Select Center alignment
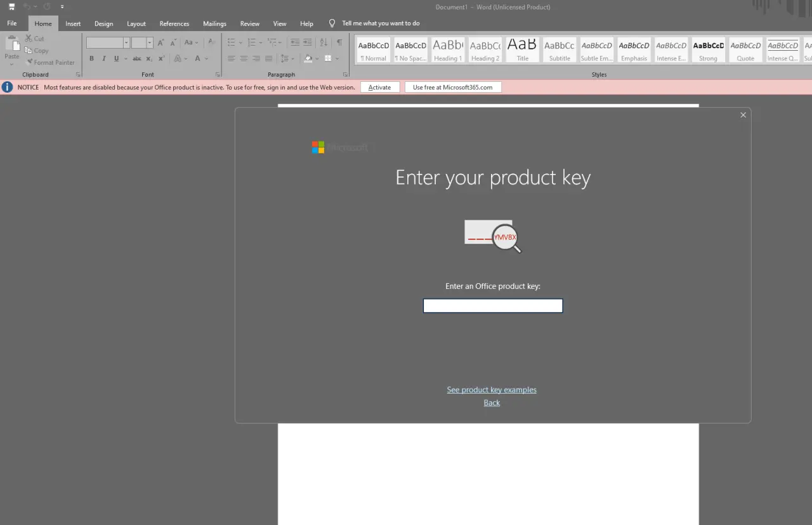The height and width of the screenshot is (525, 812). pos(244,58)
